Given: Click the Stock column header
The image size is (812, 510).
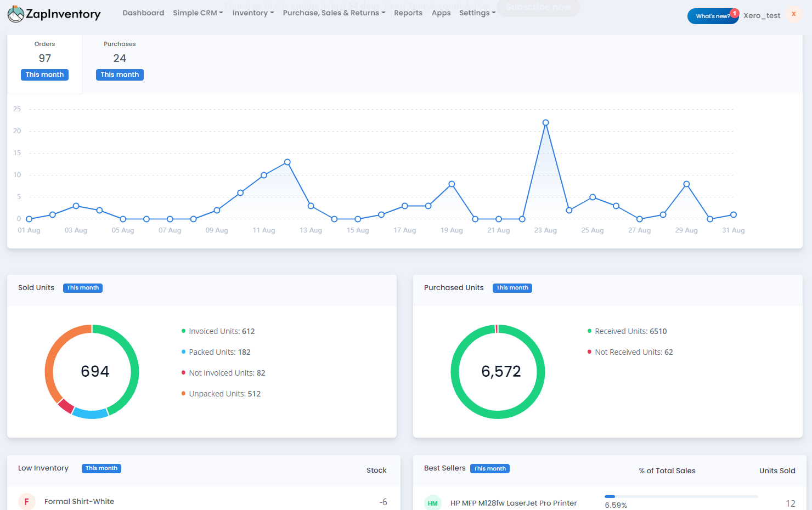Looking at the screenshot, I should [376, 470].
